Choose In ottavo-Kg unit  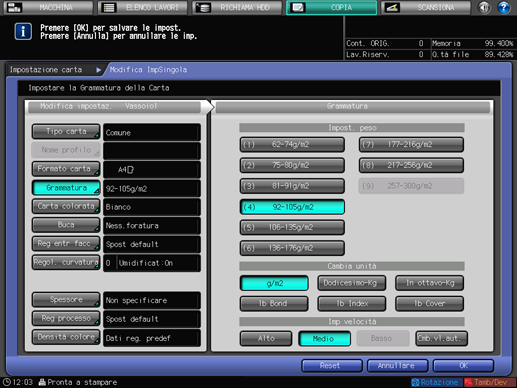[429, 283]
